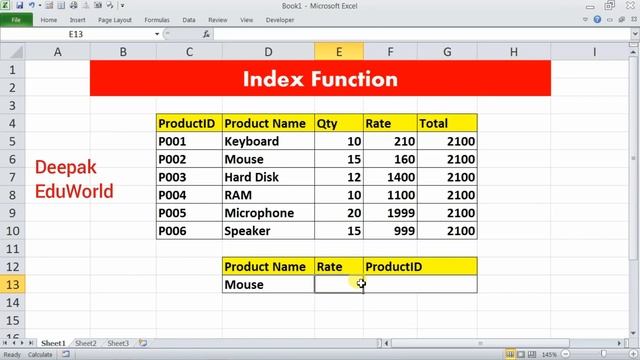
Task: Go to last sheet navigation arrow
Action: pos(31,343)
